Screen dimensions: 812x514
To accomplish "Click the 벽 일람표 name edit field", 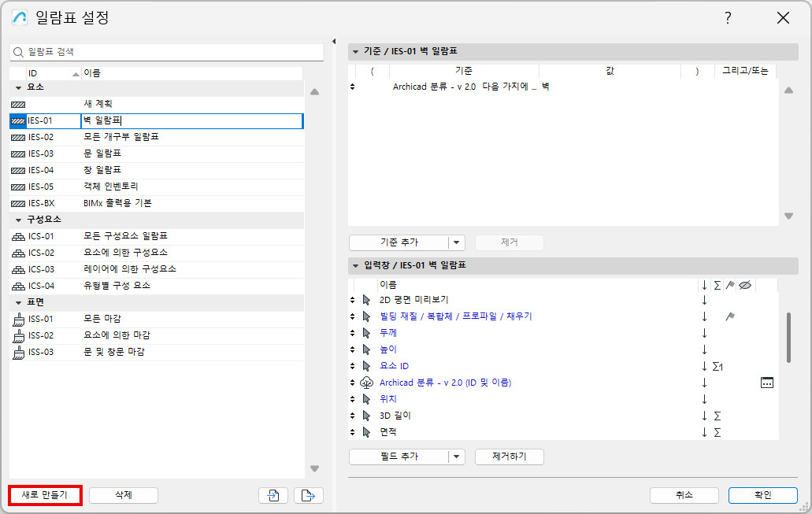I will (x=192, y=121).
